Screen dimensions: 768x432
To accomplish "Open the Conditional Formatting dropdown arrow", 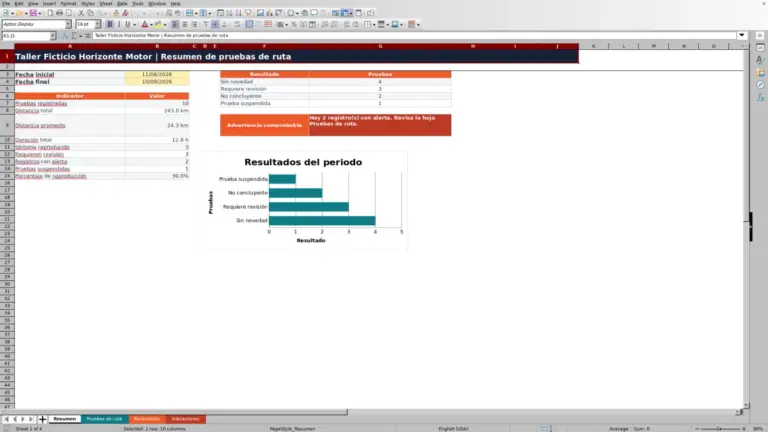I will click(x=418, y=24).
